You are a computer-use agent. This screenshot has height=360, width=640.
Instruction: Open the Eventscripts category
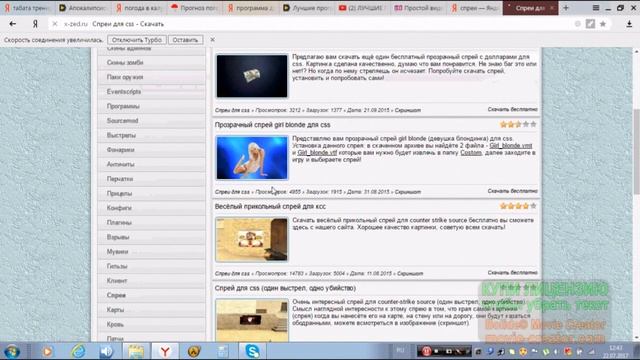click(x=151, y=91)
